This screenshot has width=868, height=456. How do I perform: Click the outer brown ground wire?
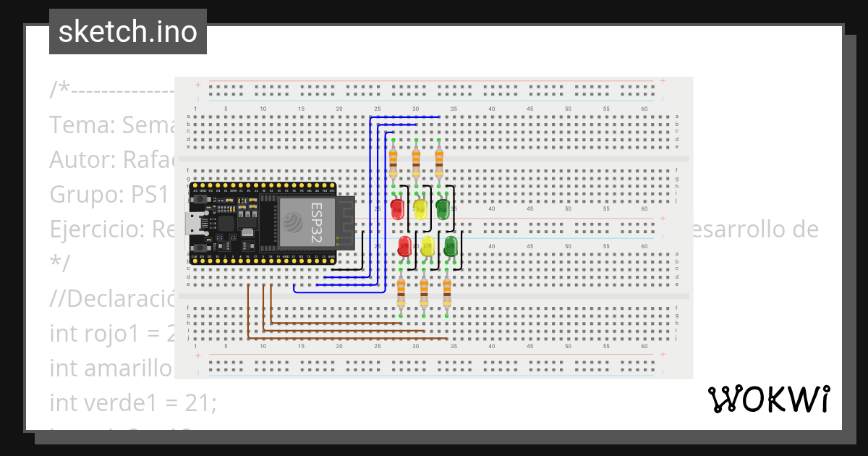(333, 337)
